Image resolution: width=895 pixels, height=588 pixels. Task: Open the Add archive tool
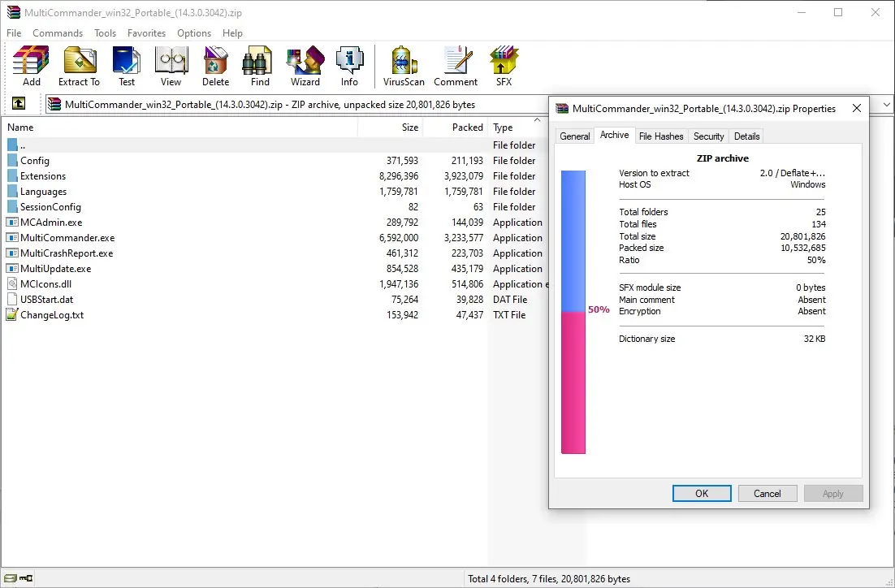tap(30, 65)
